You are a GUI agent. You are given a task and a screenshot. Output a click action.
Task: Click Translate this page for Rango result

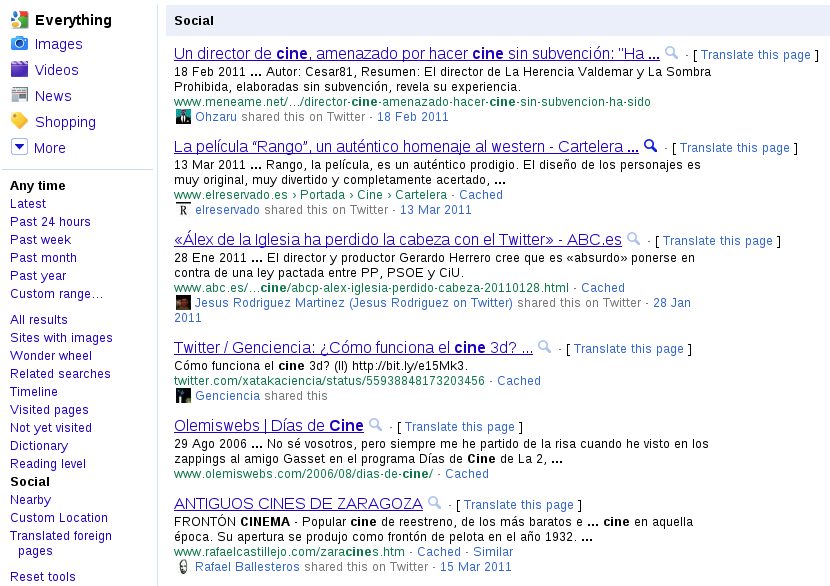[734, 148]
